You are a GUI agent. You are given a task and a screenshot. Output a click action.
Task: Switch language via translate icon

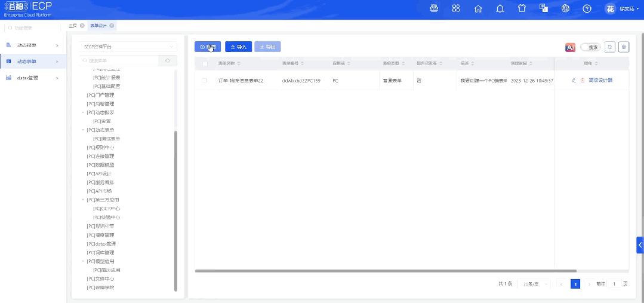pos(544,8)
